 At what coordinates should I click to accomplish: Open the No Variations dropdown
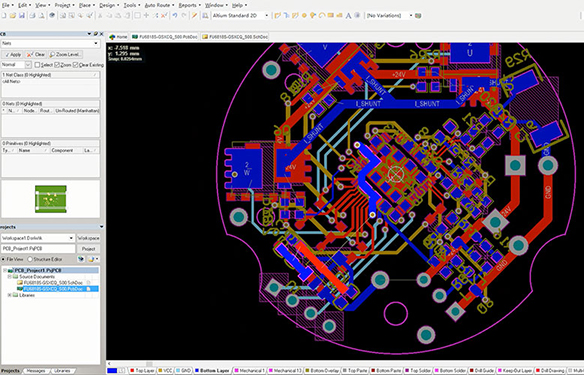(389, 16)
